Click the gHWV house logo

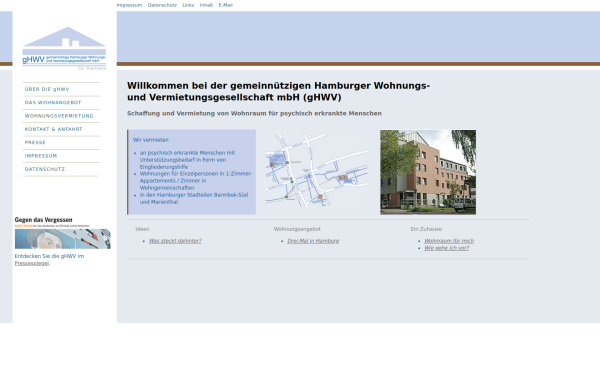tap(64, 46)
